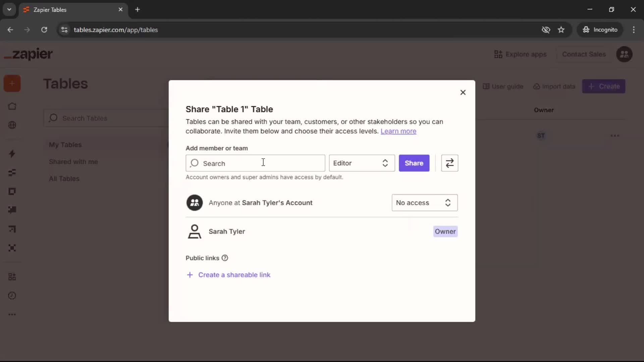Screen dimensions: 644x362
Task: Click the Owner badge for Sarah Tyler
Action: [x=445, y=232]
